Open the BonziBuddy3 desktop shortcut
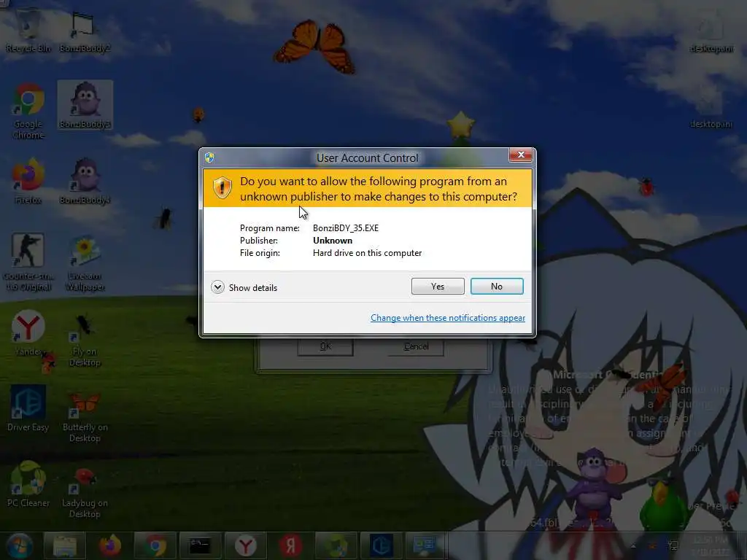The height and width of the screenshot is (560, 747). tap(85, 105)
